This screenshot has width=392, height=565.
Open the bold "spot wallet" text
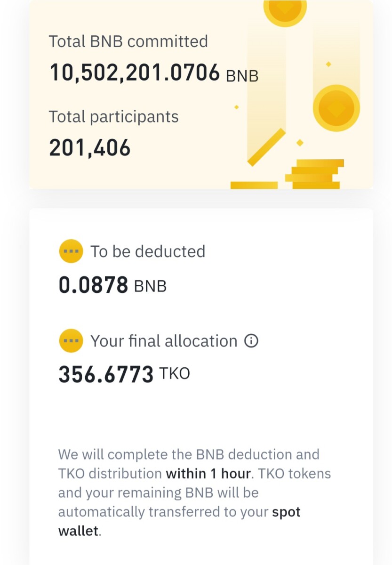tap(179, 522)
